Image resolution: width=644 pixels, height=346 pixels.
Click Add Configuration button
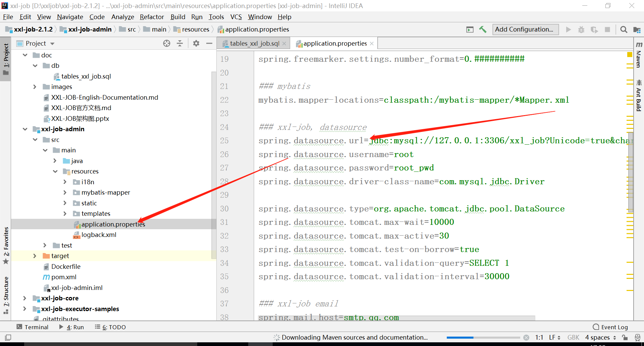526,30
